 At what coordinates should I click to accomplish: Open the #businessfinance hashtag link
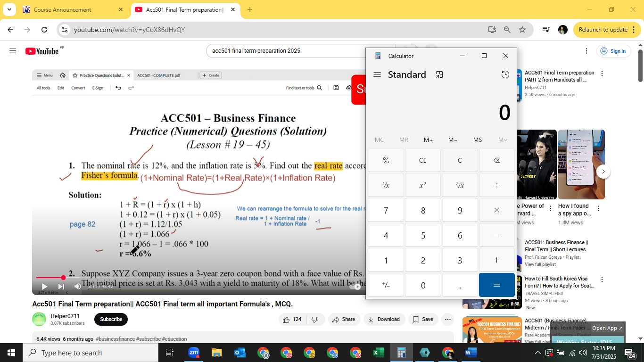click(x=115, y=339)
